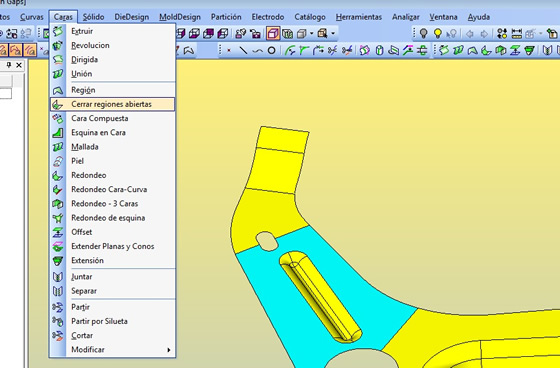Viewport: 560px width, 368px height.
Task: Choose Separar from the menu
Action: point(112,291)
